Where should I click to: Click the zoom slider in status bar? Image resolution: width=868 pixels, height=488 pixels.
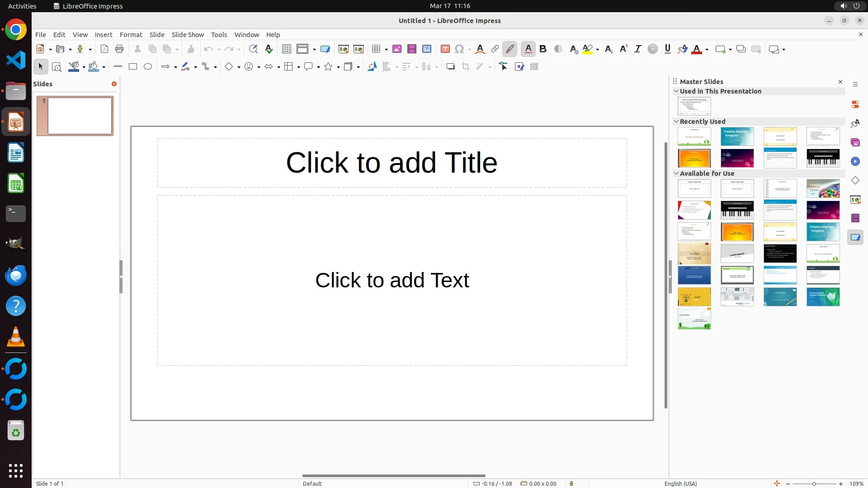click(814, 483)
